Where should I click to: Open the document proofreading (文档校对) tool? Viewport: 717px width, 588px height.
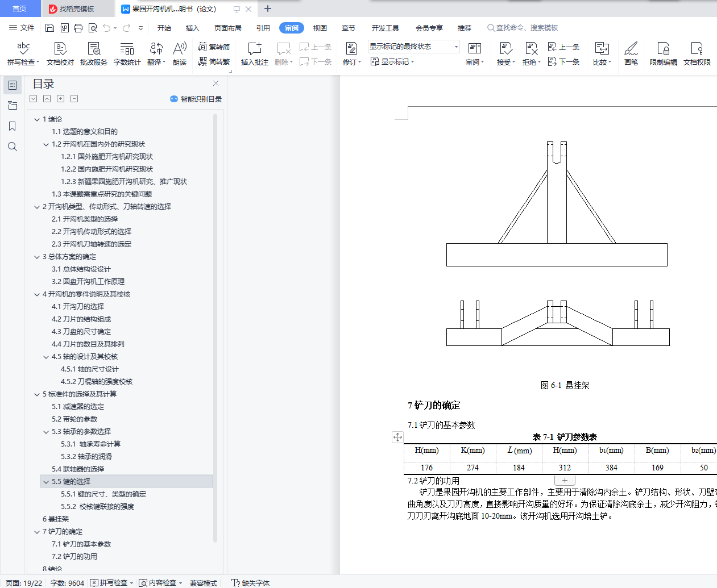[60, 54]
